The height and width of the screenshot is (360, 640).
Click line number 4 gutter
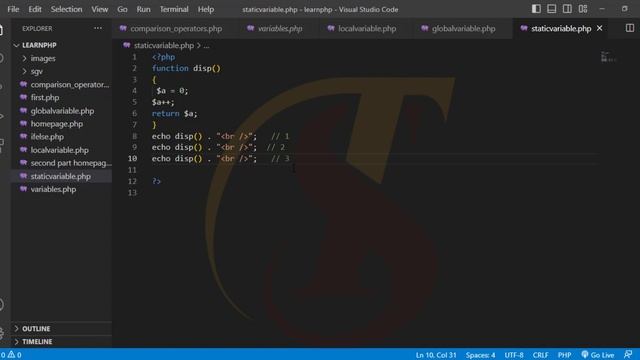pos(134,91)
